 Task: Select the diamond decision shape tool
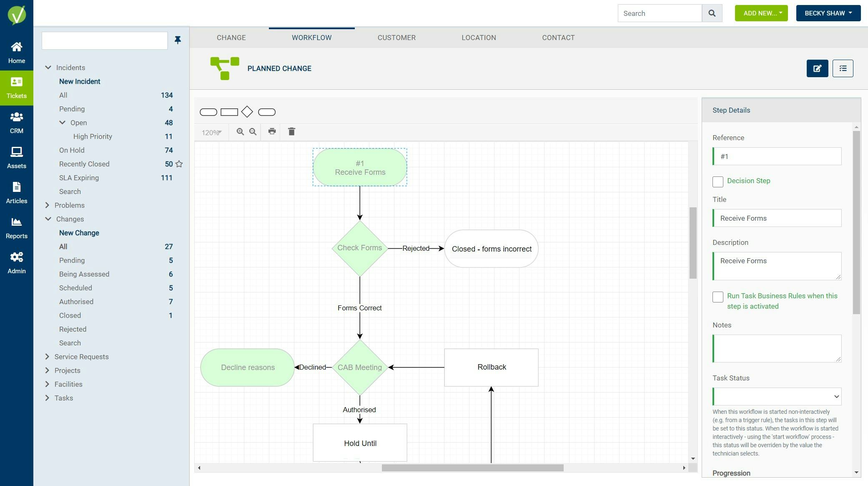247,112
